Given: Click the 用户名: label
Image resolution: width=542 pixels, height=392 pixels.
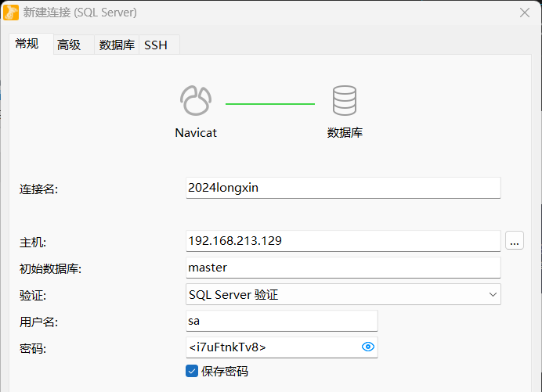Looking at the screenshot, I should coord(38,322).
